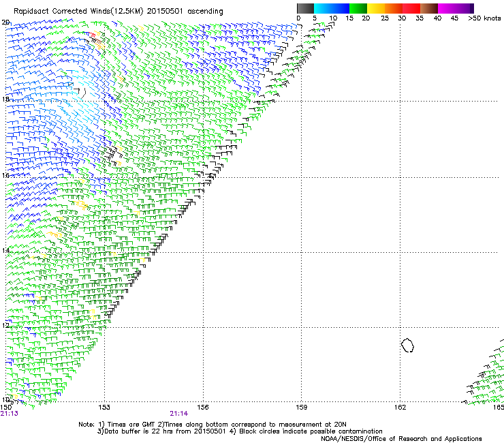Click the gray 0–5 knots legend swatch
Viewport: 504px width, 443px height.
[x=305, y=8]
